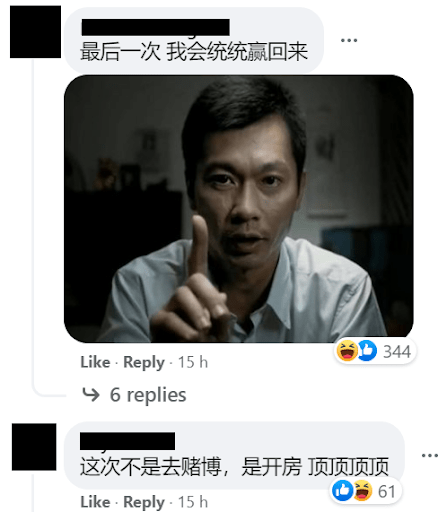447x512 pixels.
Task: Click the replies arrow icon
Action: 91,395
